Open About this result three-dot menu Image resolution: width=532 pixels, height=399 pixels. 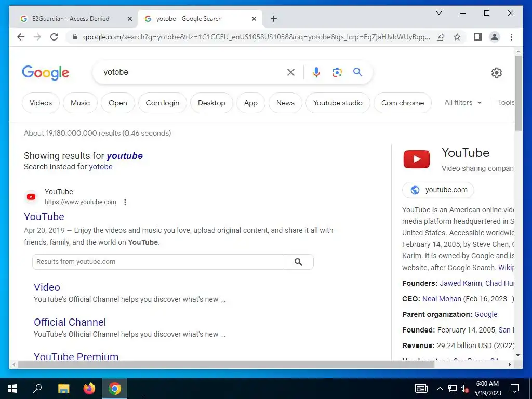(x=125, y=202)
